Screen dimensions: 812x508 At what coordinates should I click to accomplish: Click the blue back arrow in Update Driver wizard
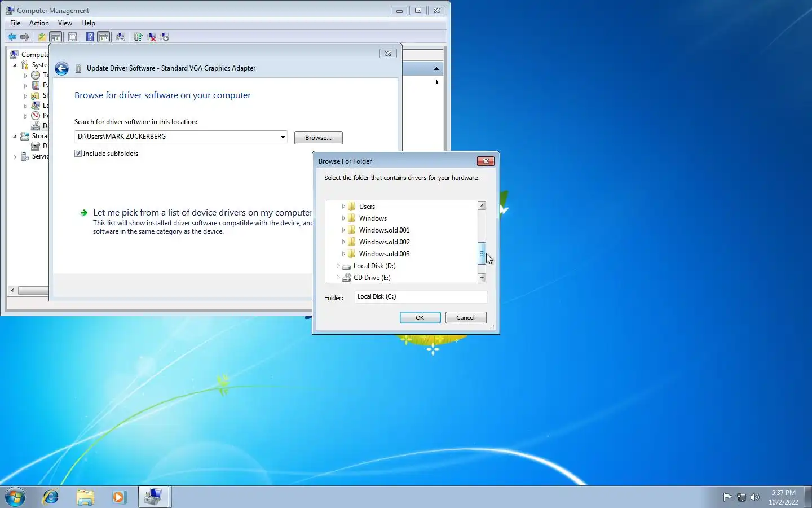click(62, 68)
